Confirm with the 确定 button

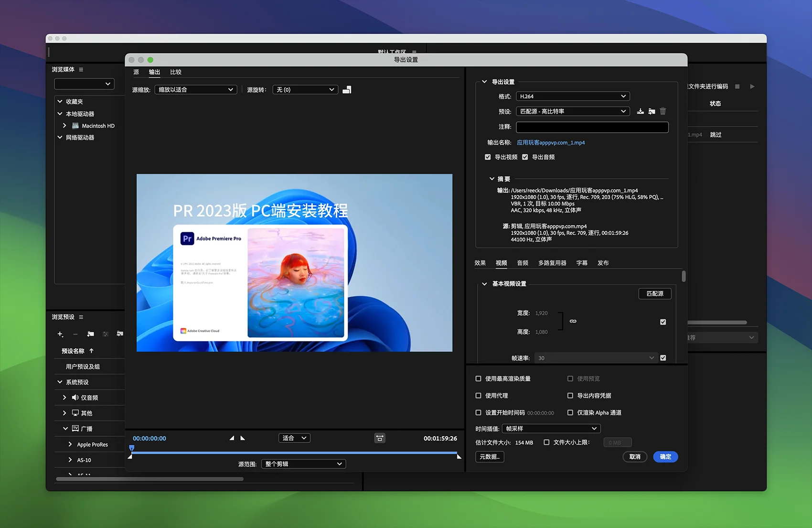(665, 457)
